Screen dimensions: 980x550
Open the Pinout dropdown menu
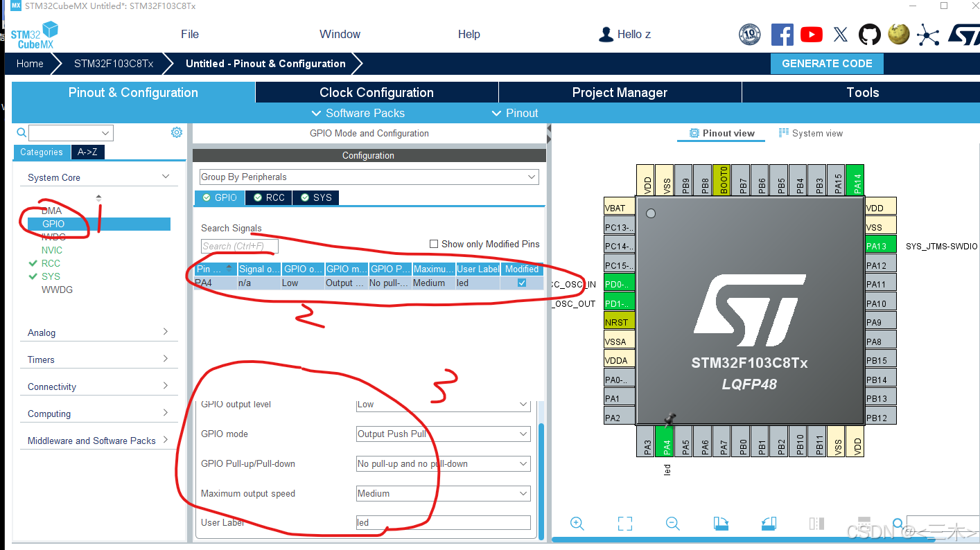pyautogui.click(x=515, y=113)
